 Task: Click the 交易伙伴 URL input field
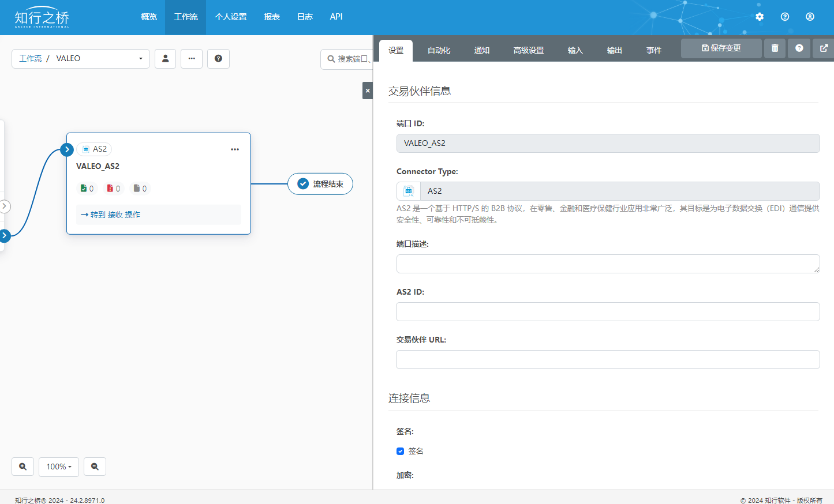coord(608,359)
